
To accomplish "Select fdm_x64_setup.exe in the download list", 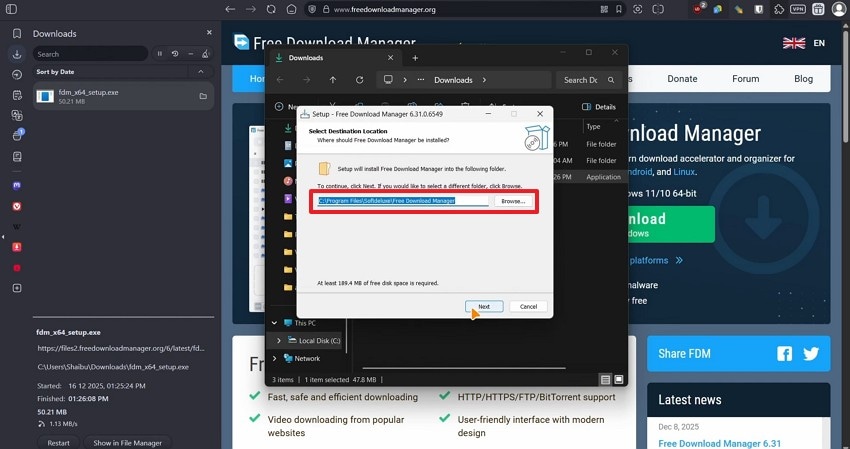I will tap(123, 96).
